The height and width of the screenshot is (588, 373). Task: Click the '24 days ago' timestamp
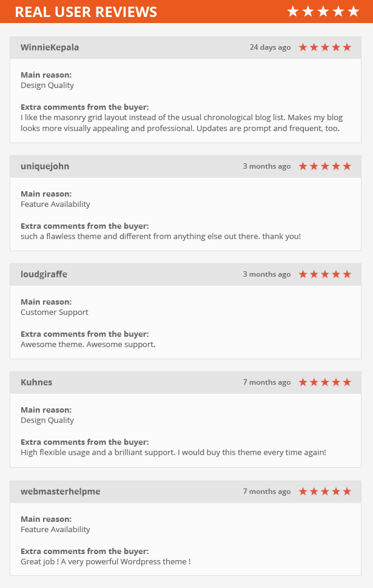[271, 47]
